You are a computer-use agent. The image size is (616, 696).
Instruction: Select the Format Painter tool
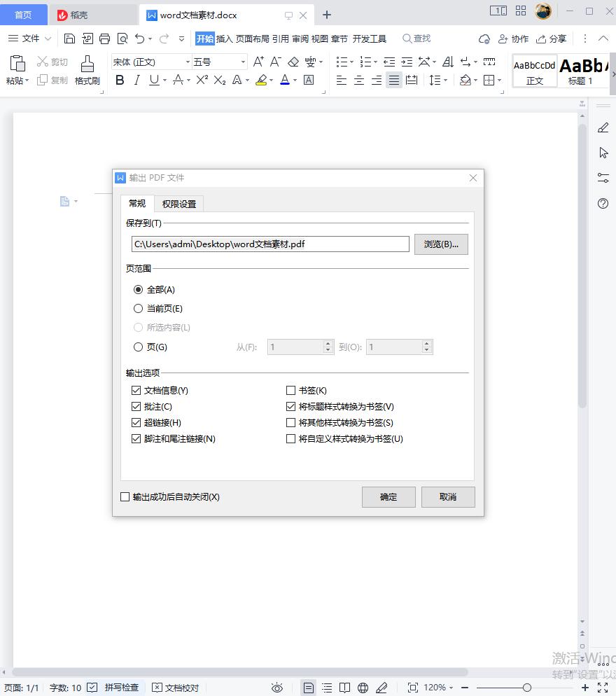pos(87,70)
